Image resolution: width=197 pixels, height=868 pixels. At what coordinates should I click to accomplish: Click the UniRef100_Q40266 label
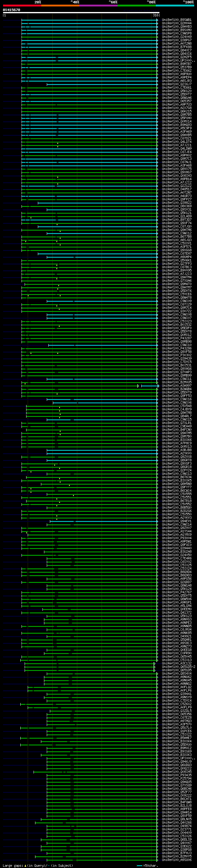tap(177, 822)
